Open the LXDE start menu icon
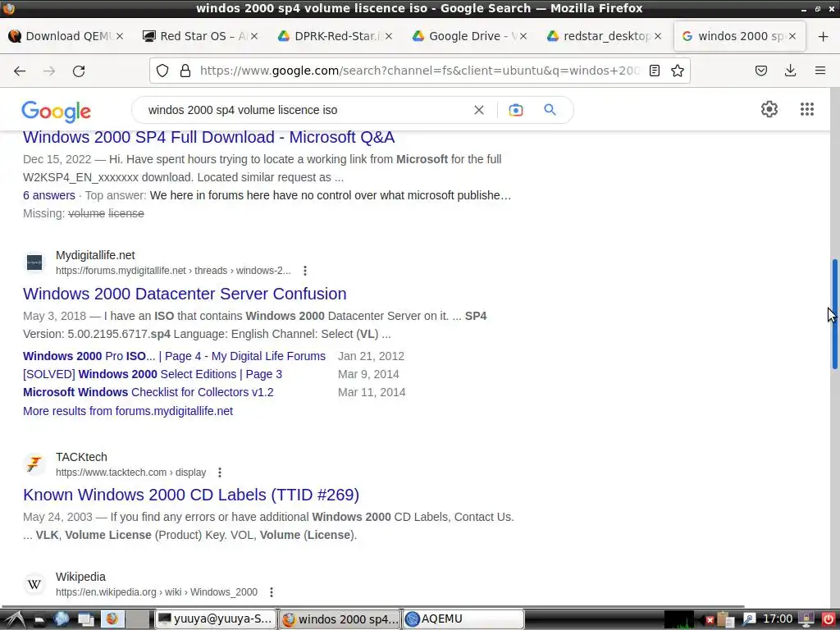840x630 pixels. (x=14, y=619)
